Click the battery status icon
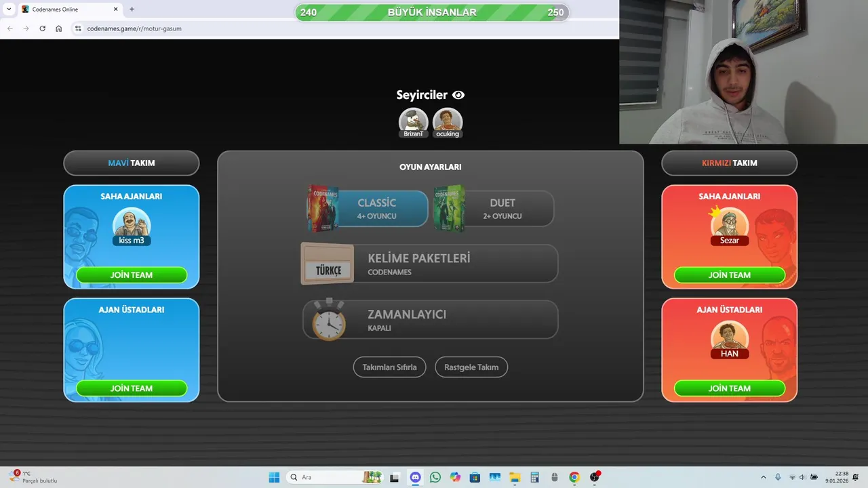Screen dimensions: 868x488 [814, 477]
